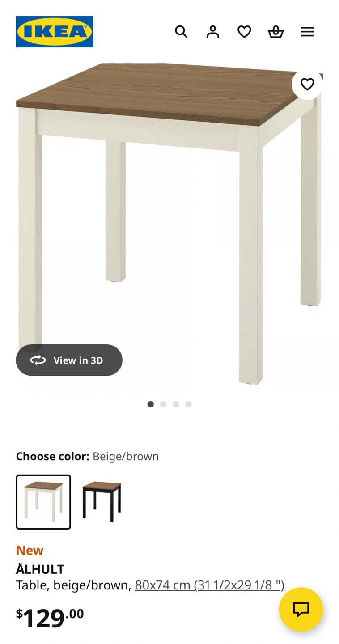Viewport: 339px width, 644px height.
Task: Click the $129.00 price
Action: tap(50, 618)
